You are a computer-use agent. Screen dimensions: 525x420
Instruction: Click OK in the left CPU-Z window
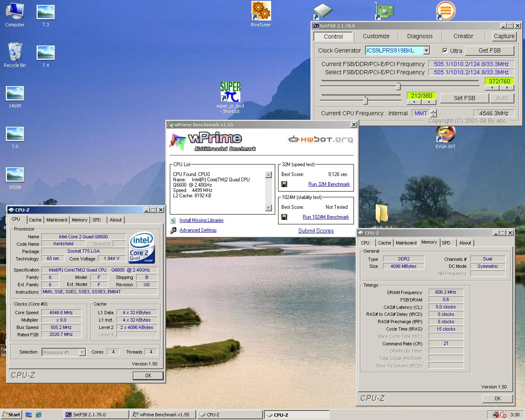[x=148, y=376]
